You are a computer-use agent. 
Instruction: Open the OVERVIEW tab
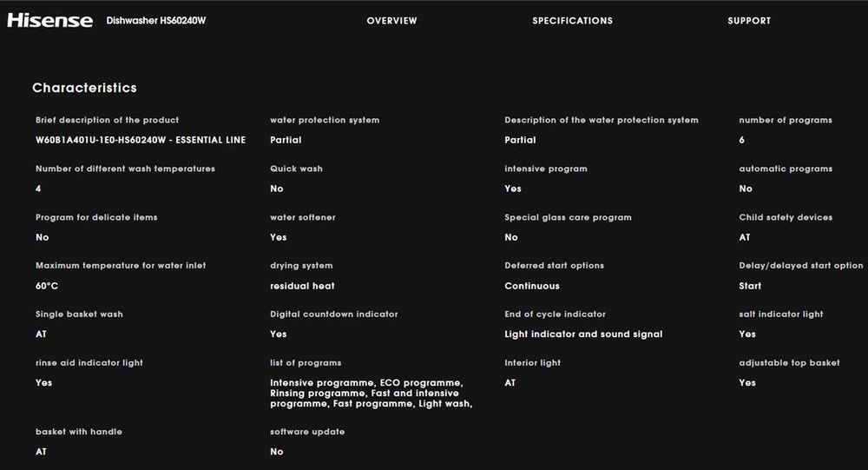coord(392,21)
